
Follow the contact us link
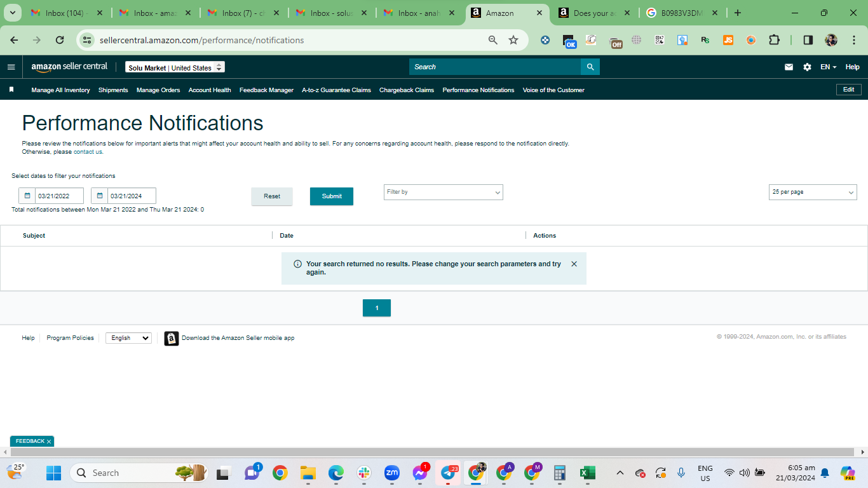[x=88, y=152]
